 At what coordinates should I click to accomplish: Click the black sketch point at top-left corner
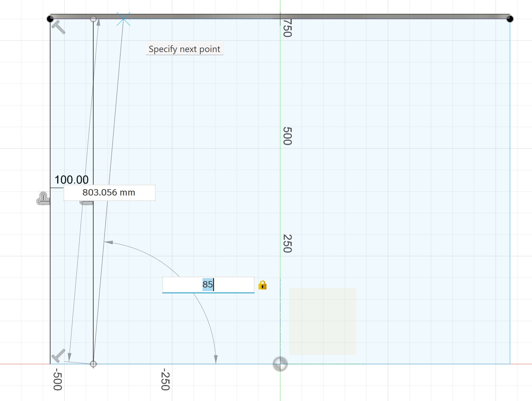(50, 19)
